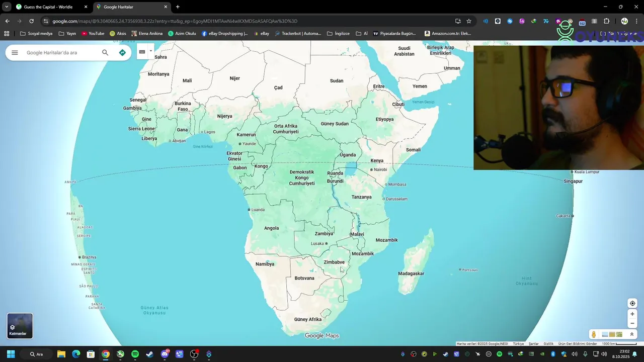644x362 pixels.
Task: Bookmark this page with the star
Action: 469,21
